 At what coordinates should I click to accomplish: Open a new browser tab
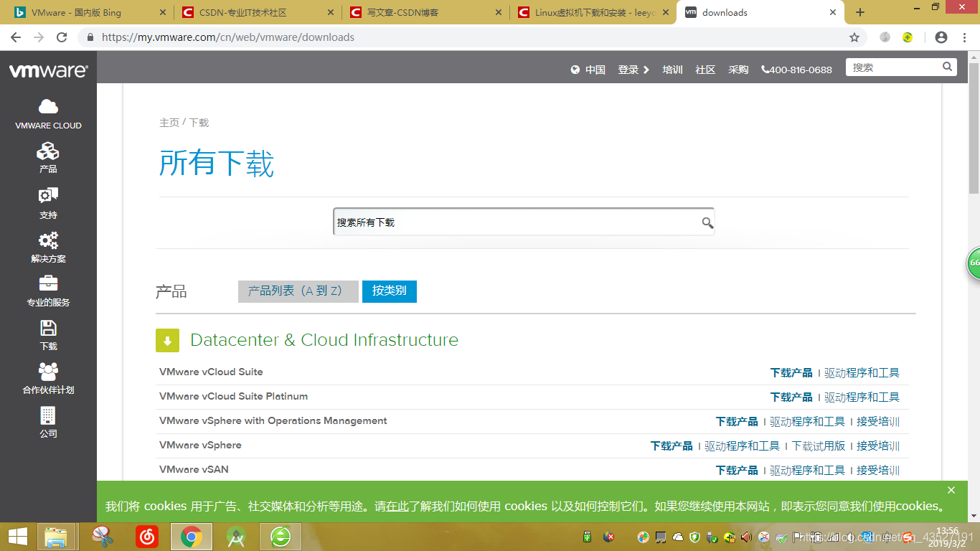click(x=860, y=12)
